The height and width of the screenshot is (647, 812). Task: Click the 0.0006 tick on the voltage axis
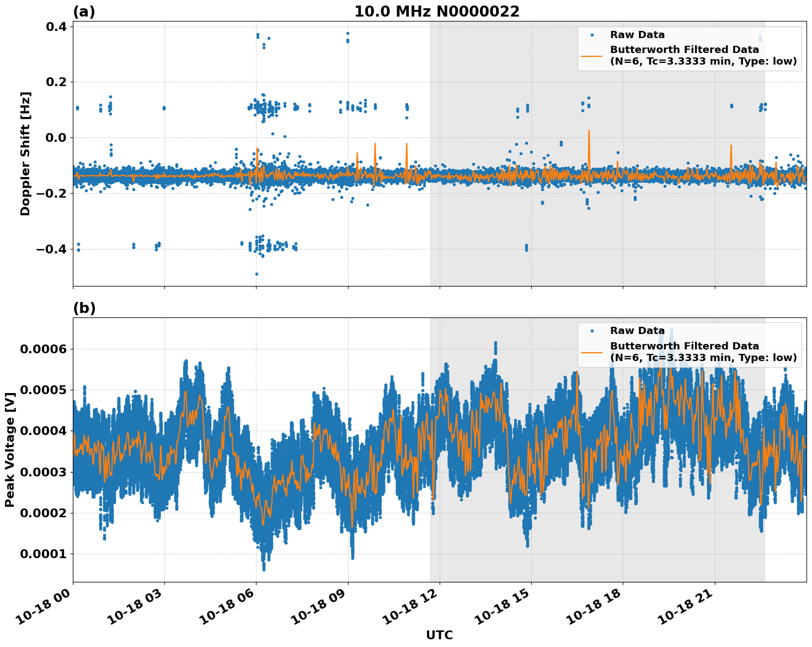(43, 349)
